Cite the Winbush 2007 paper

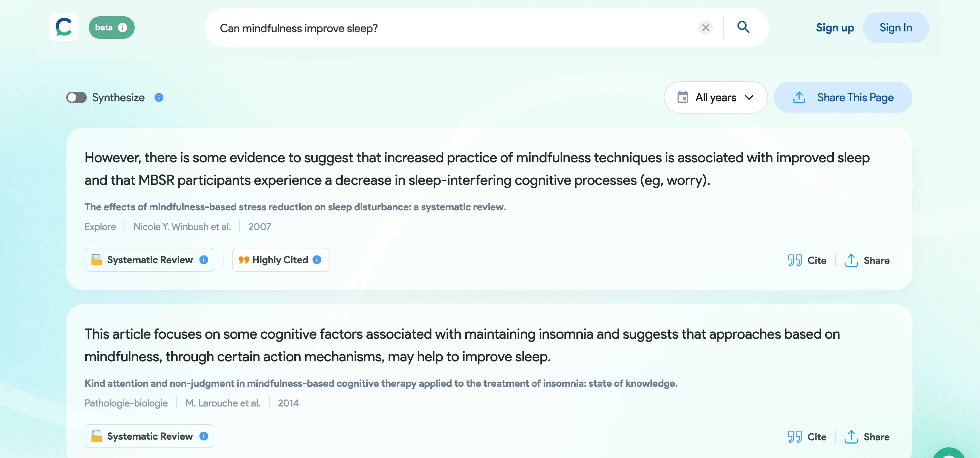pos(807,260)
